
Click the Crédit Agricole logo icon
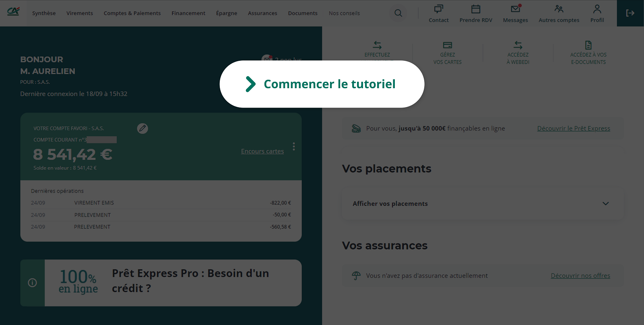tap(13, 12)
